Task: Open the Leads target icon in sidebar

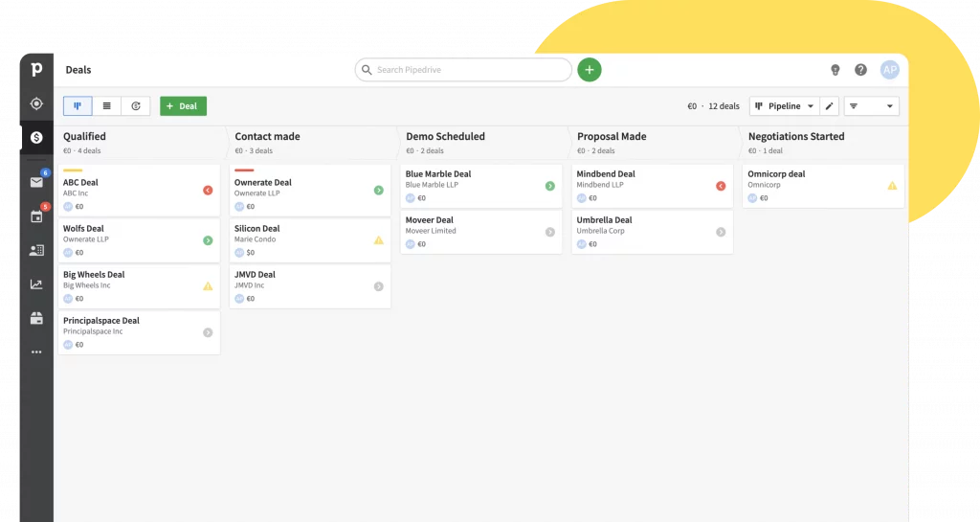Action: [x=36, y=103]
